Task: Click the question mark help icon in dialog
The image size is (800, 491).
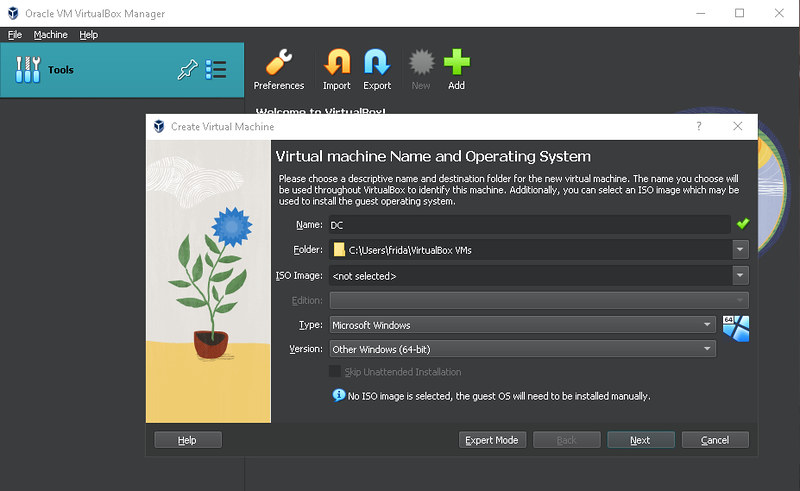Action: click(x=699, y=126)
